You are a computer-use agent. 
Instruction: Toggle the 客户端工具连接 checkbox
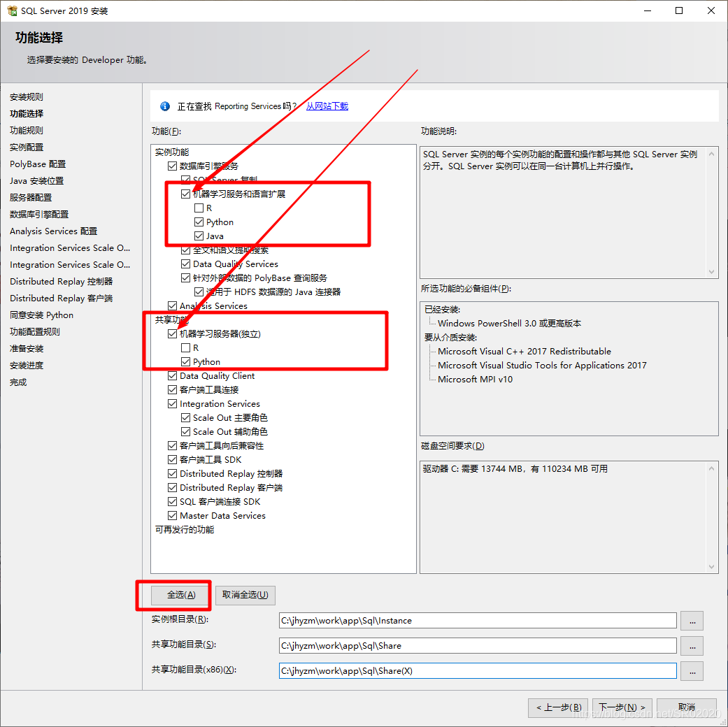(x=172, y=389)
